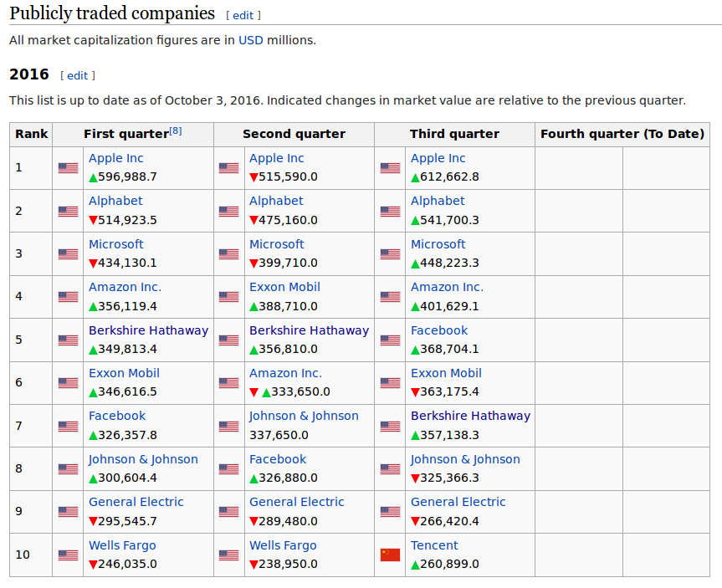The width and height of the screenshot is (722, 588).
Task: Click the red down arrow beside 246,035.0
Action: 94,565
